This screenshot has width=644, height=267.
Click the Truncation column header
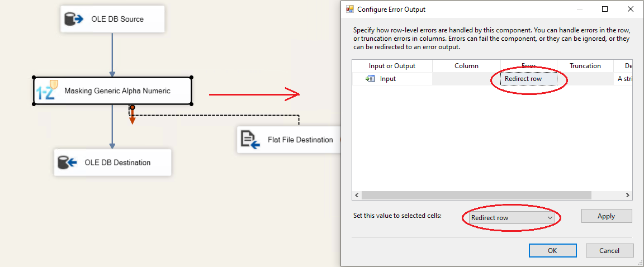pyautogui.click(x=585, y=66)
